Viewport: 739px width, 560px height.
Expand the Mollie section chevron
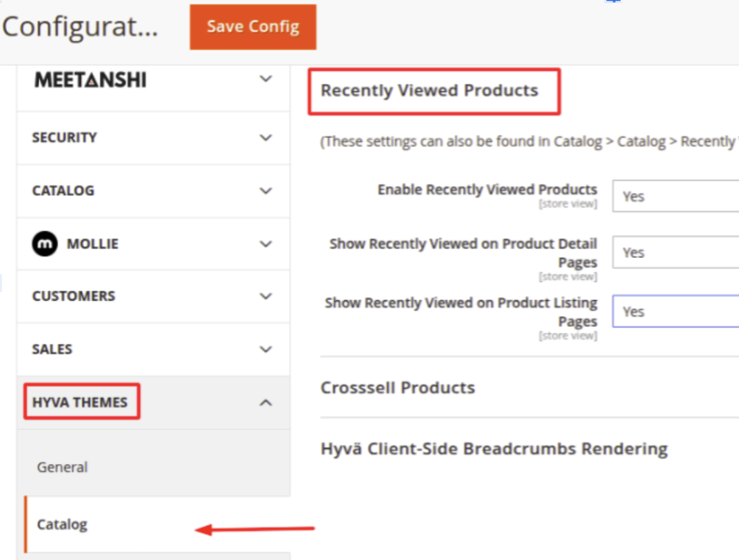coord(266,244)
